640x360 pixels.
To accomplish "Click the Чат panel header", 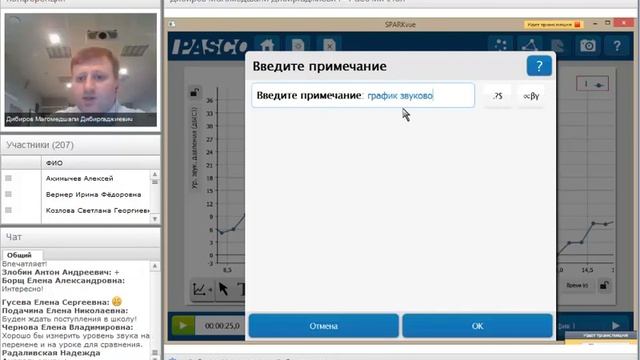I will pos(81,237).
